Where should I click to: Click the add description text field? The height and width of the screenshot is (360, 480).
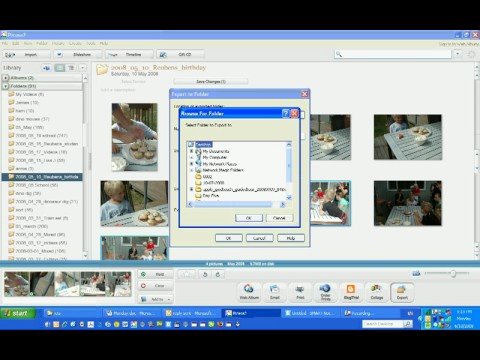click(x=118, y=90)
